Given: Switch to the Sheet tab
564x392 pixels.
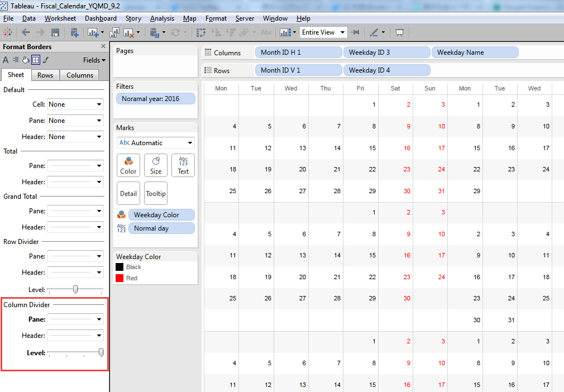Looking at the screenshot, I should coord(16,75).
